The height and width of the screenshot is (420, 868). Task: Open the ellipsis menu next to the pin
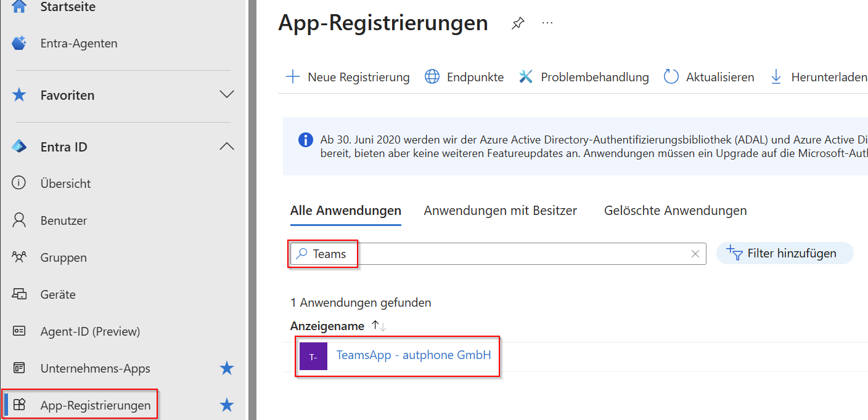pyautogui.click(x=547, y=23)
